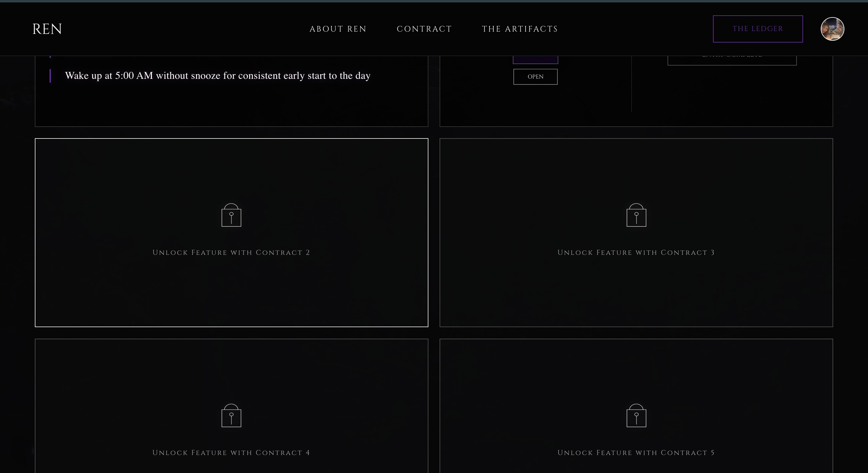Image resolution: width=868 pixels, height=473 pixels.
Task: Select 'Unlock Feature with Contract 2' text
Action: click(x=231, y=253)
